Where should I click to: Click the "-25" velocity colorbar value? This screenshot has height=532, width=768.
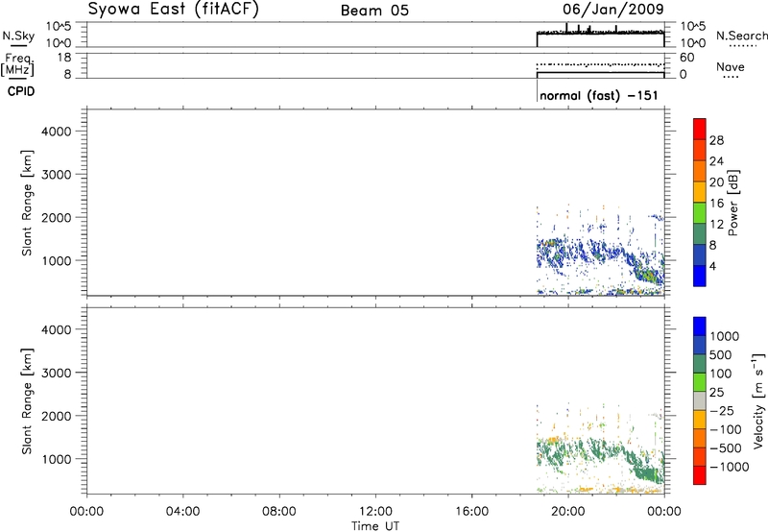(x=722, y=411)
